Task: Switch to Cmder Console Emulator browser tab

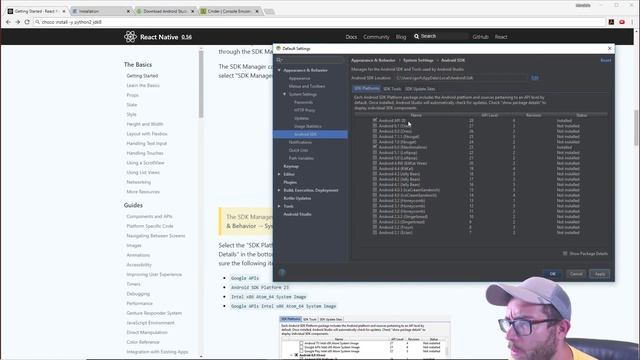Action: coord(229,11)
